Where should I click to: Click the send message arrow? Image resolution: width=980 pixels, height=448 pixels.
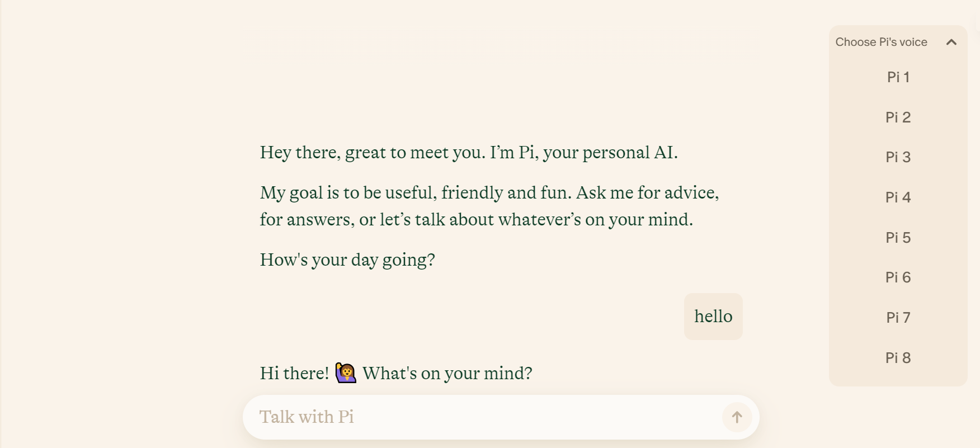tap(737, 417)
